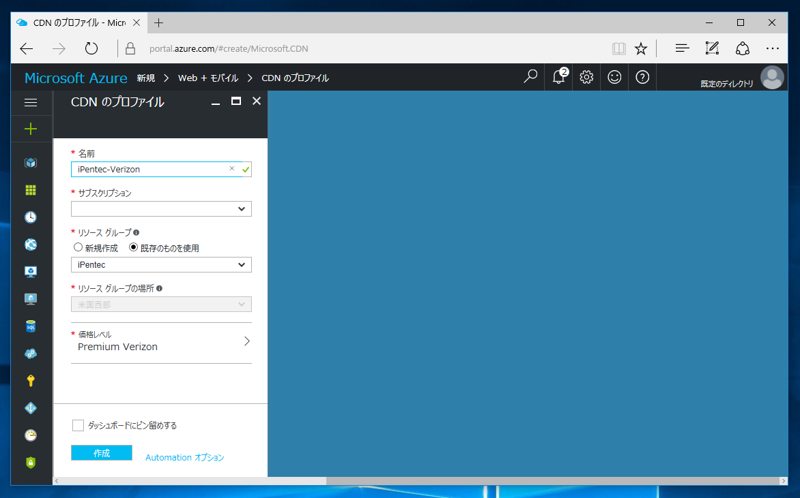Open the hamburger menu in Azure sidebar

31,103
